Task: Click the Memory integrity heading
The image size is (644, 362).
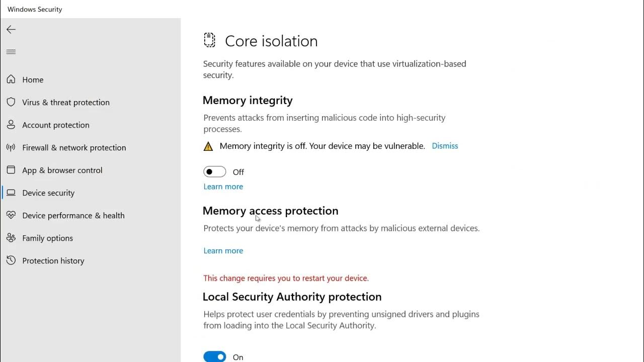Action: pos(248,100)
